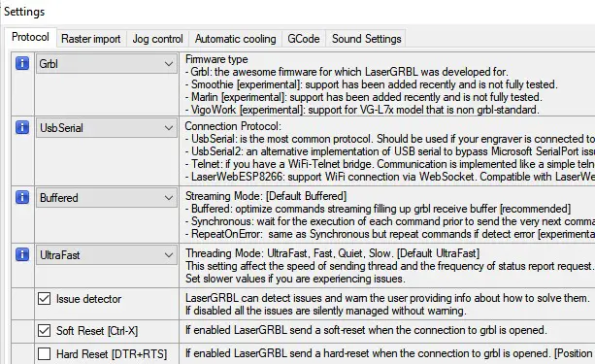Open the Jog control tab
Image resolution: width=595 pixels, height=364 pixels.
tap(157, 39)
